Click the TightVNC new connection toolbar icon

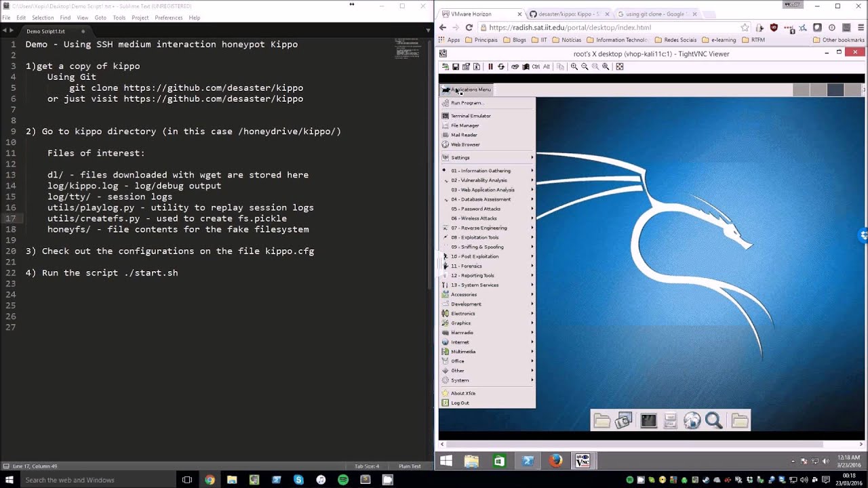coord(445,66)
